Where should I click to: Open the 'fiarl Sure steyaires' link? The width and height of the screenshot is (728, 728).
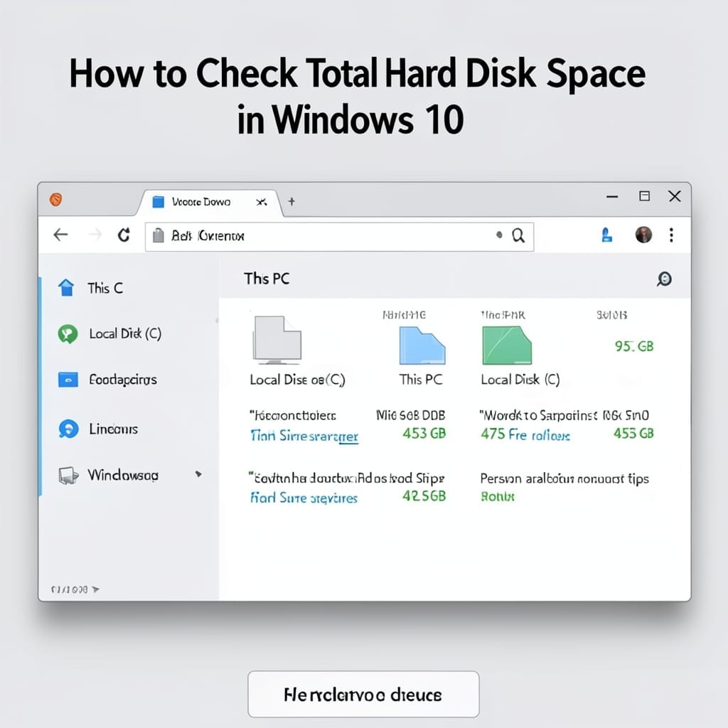[304, 498]
